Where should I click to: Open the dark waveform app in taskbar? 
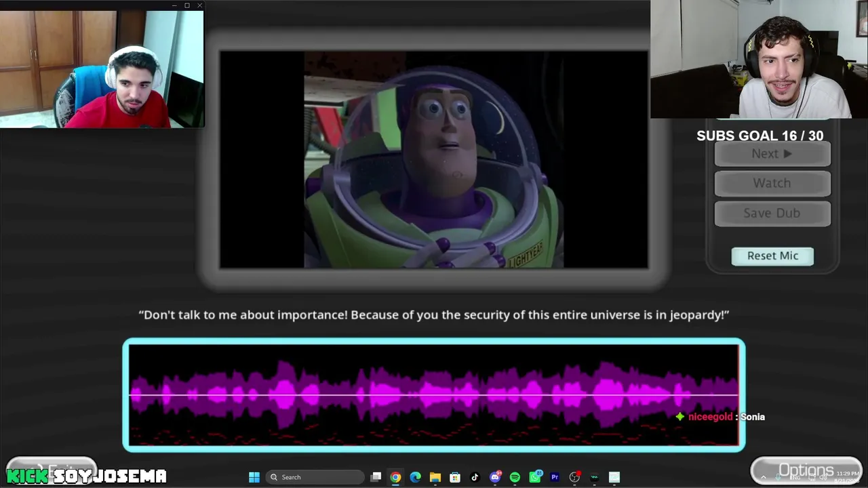pyautogui.click(x=595, y=477)
